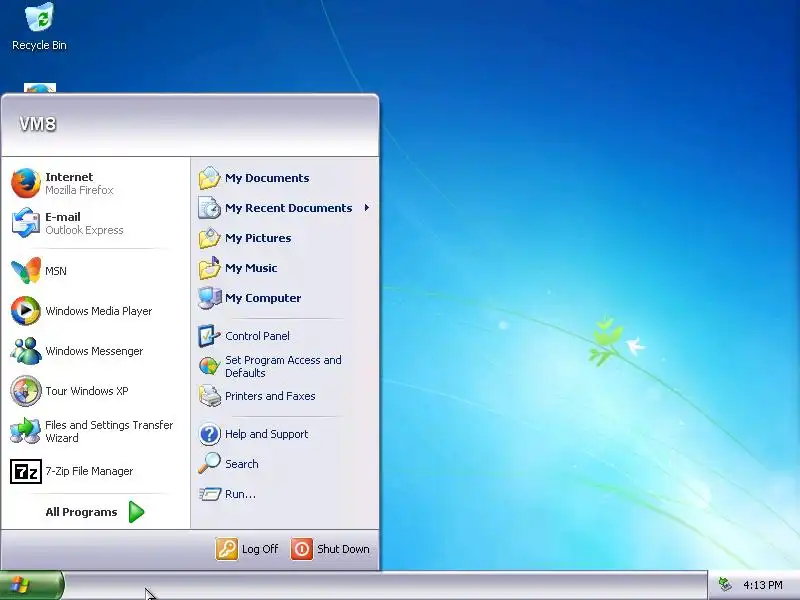Click the 4:13 PM clock

pyautogui.click(x=763, y=585)
